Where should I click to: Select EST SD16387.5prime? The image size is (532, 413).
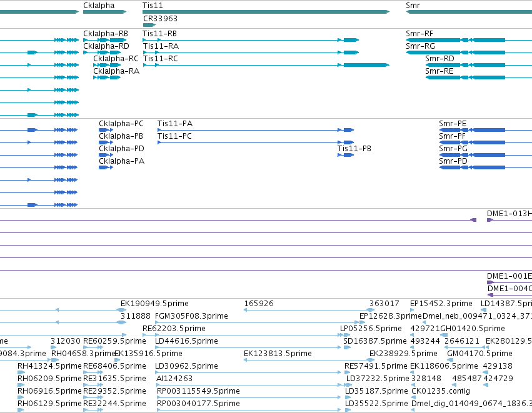pos(375,341)
